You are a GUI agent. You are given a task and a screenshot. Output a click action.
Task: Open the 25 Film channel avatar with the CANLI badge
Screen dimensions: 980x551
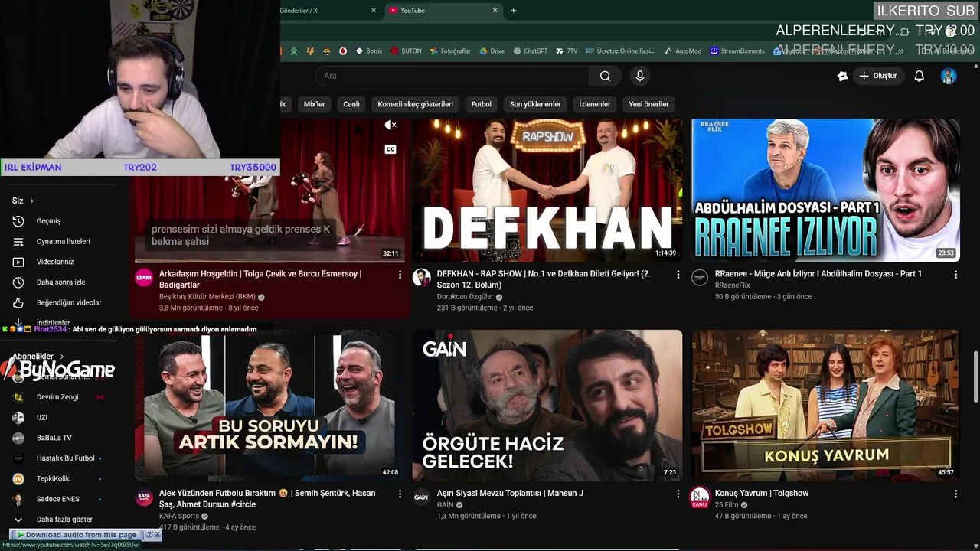tap(700, 497)
